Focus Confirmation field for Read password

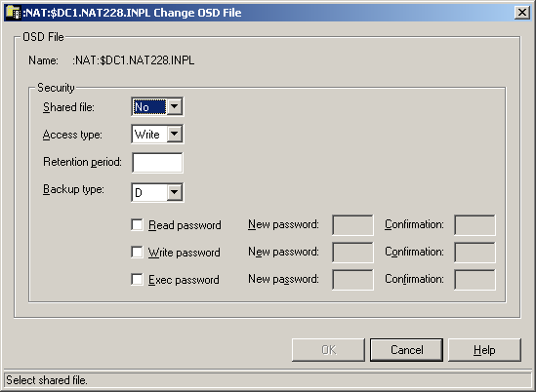tap(474, 225)
